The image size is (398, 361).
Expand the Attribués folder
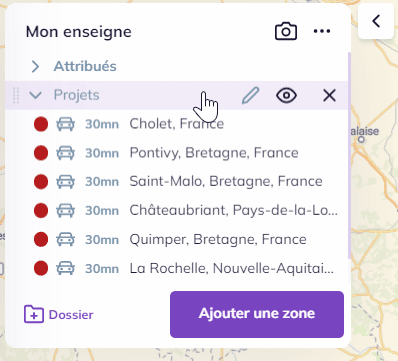point(35,66)
